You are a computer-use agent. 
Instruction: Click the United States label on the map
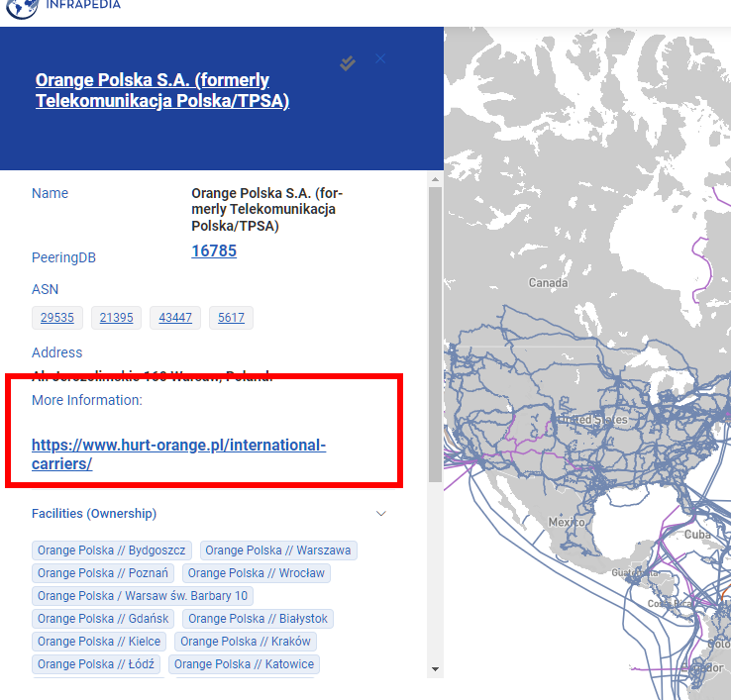click(x=593, y=420)
